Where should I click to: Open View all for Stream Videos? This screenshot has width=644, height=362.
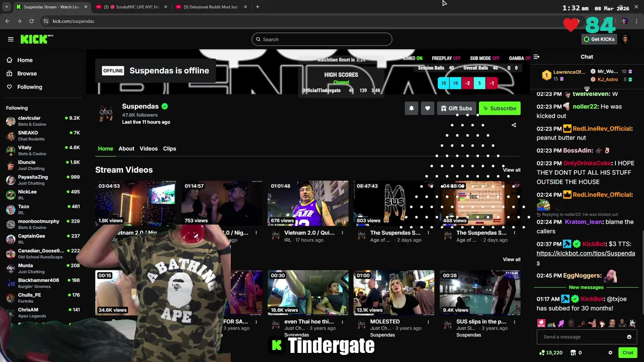tap(512, 170)
